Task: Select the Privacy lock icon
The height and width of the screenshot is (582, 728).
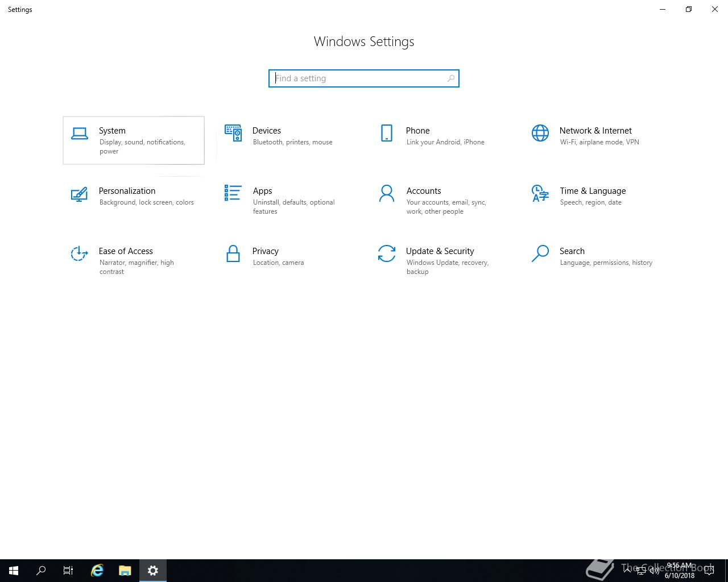Action: click(x=233, y=253)
